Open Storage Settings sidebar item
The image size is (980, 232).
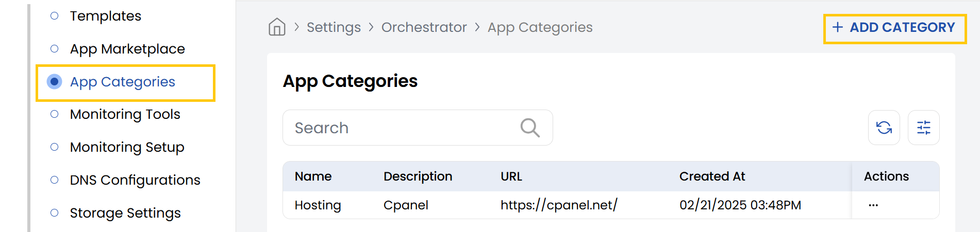point(125,213)
